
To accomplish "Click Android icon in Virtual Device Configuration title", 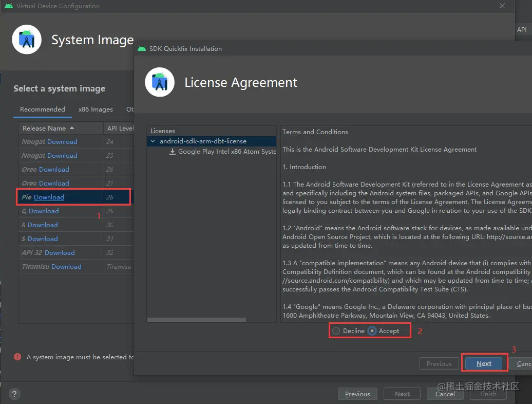I will pos(9,6).
